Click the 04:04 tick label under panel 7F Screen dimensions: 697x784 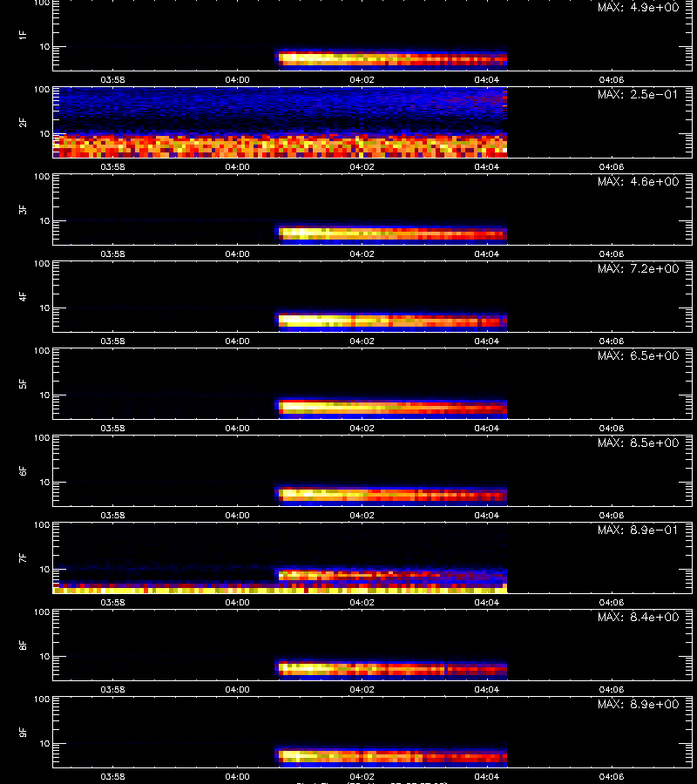486,602
